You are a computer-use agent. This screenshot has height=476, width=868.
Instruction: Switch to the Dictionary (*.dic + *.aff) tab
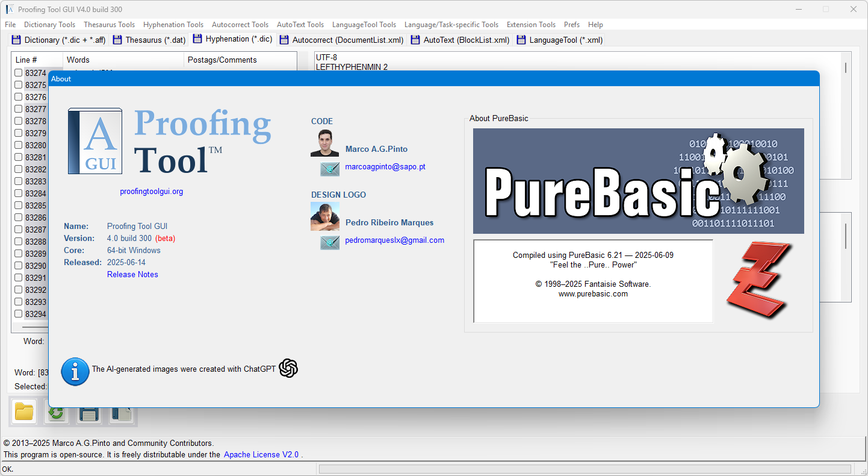point(59,40)
